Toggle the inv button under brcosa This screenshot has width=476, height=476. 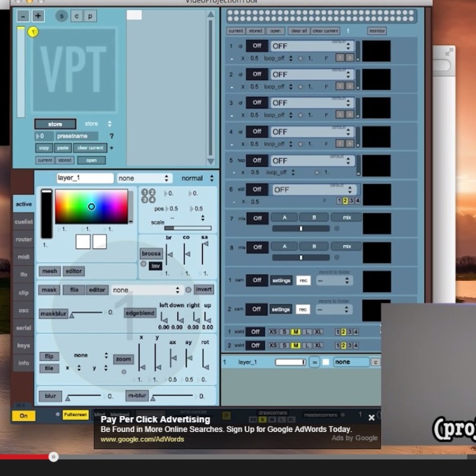click(x=155, y=266)
